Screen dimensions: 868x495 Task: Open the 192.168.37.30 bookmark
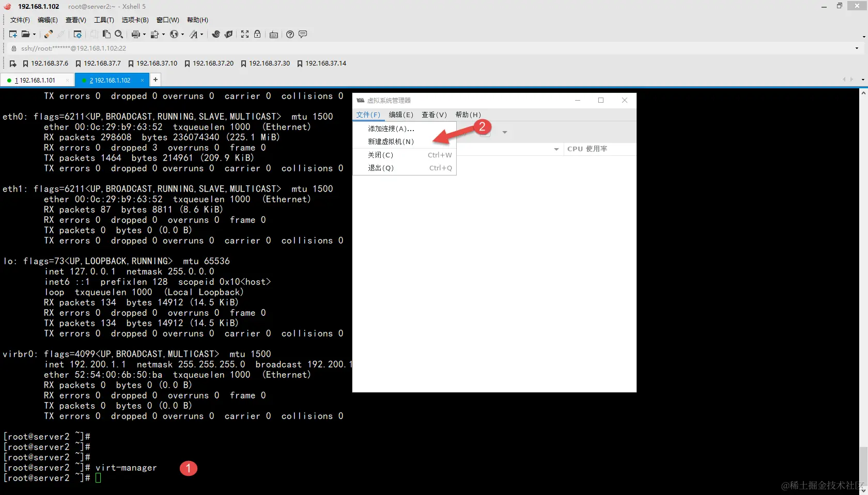coord(265,63)
